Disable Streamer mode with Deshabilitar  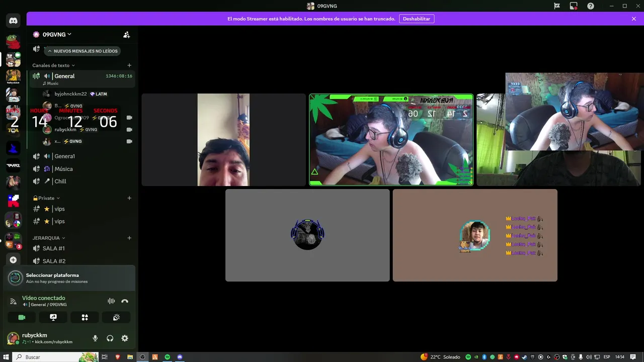[x=417, y=19]
